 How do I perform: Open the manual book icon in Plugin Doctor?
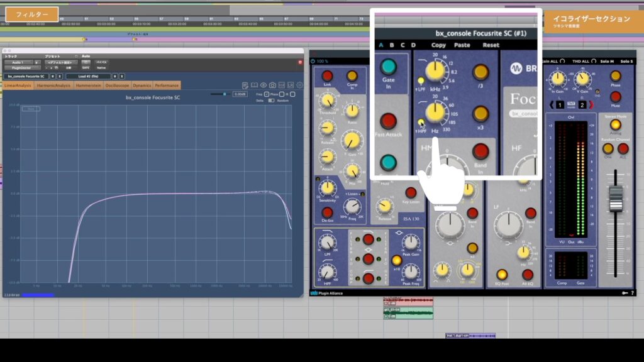click(x=254, y=85)
